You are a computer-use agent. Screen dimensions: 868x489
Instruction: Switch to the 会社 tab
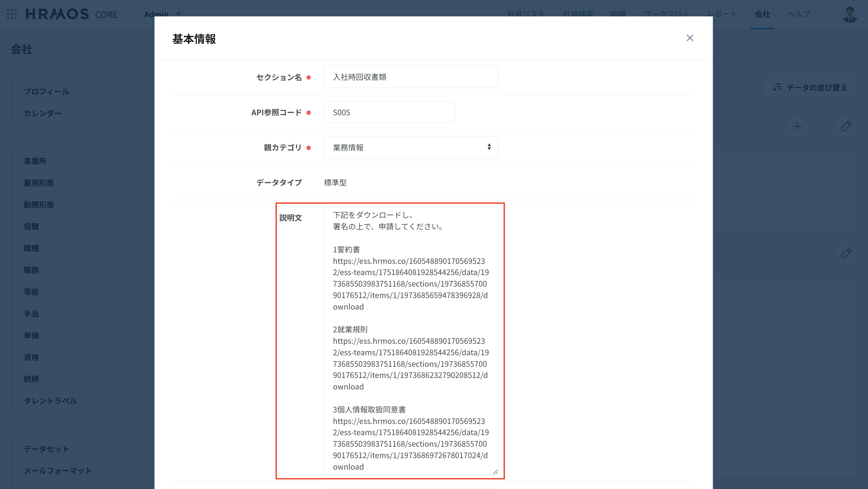tap(762, 14)
